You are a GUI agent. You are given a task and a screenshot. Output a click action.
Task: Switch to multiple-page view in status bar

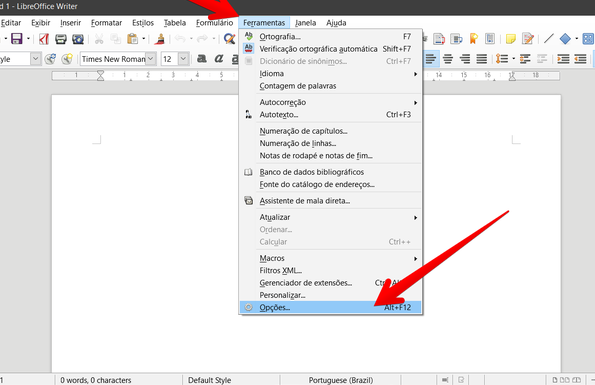pos(565,380)
